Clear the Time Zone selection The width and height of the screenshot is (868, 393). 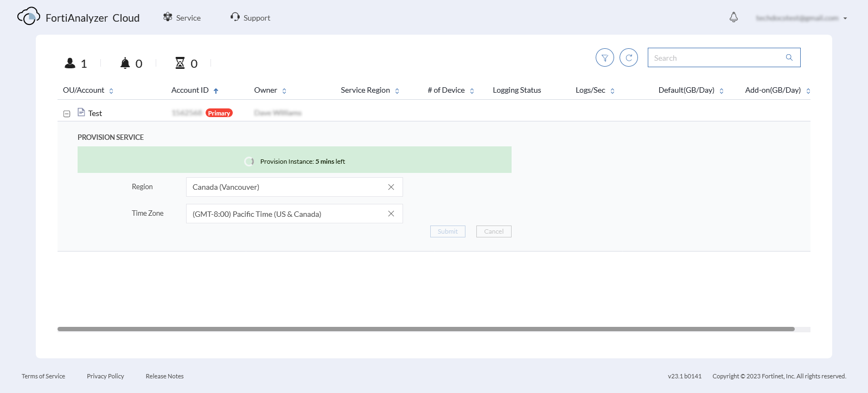(391, 214)
